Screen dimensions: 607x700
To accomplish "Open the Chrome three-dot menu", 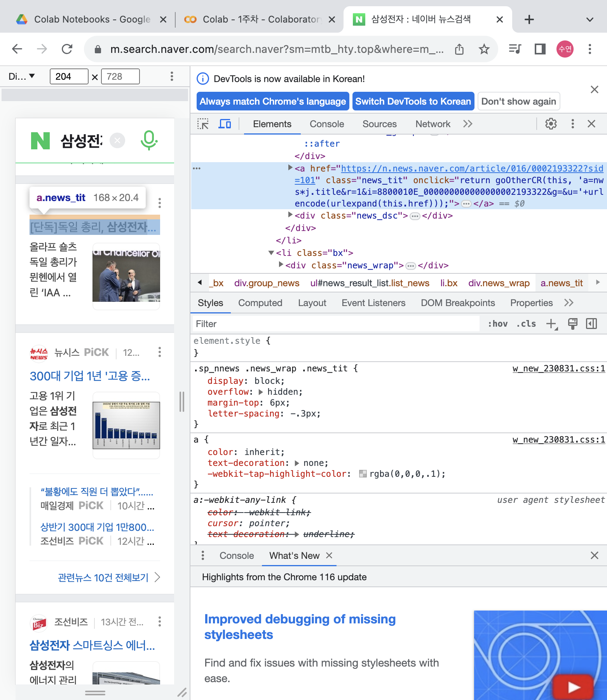I will 590,49.
